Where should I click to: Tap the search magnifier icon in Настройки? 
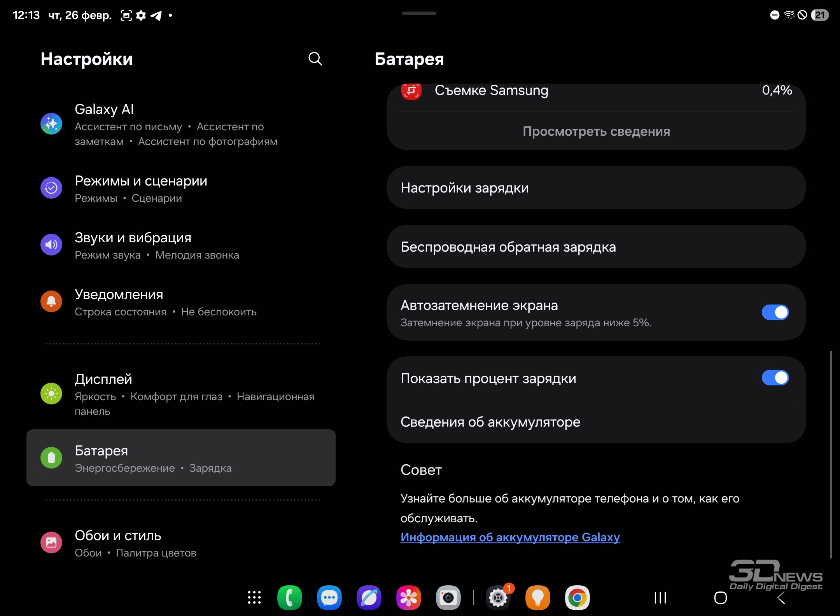pos(315,59)
